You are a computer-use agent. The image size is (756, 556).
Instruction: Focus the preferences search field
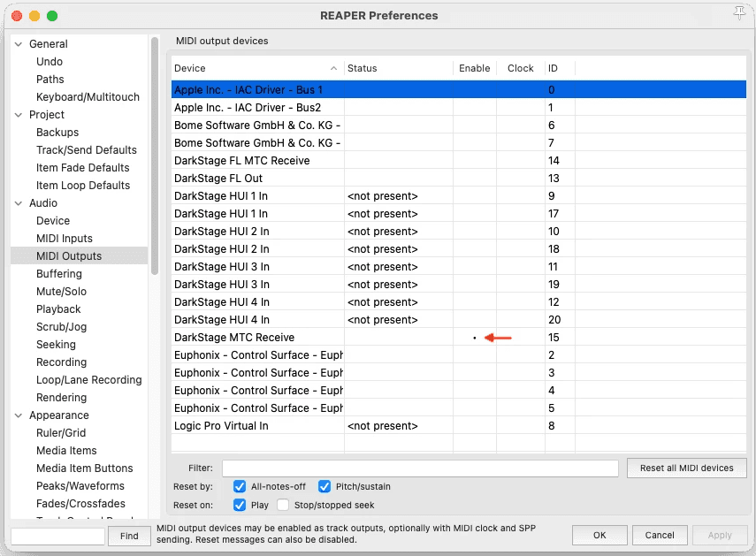coord(57,537)
